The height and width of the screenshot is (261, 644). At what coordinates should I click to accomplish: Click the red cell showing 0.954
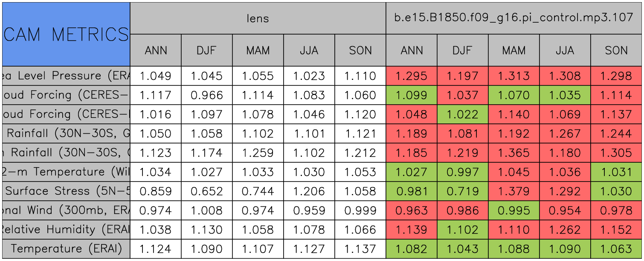(565, 210)
